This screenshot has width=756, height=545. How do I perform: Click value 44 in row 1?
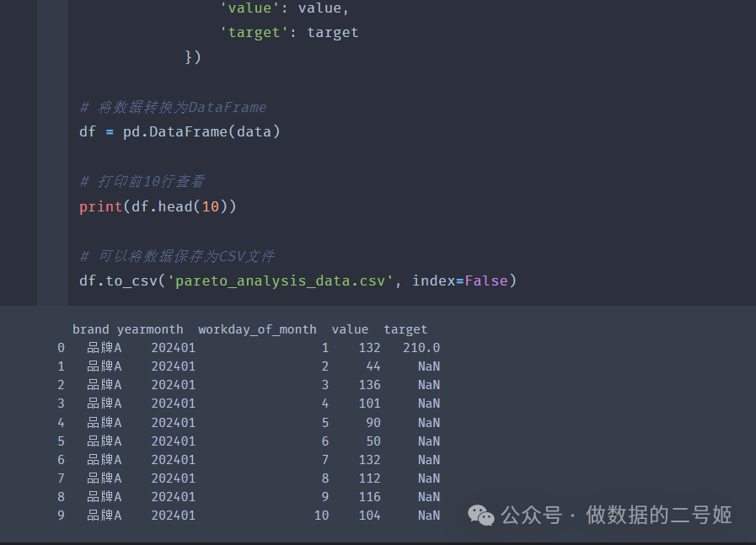(373, 366)
